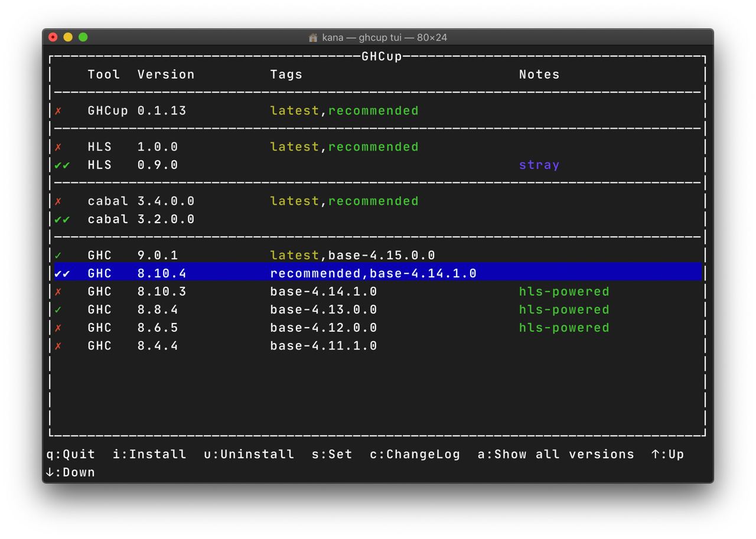Image resolution: width=756 pixels, height=539 pixels.
Task: Select the GHCup 0.1.13 version text
Action: (162, 110)
